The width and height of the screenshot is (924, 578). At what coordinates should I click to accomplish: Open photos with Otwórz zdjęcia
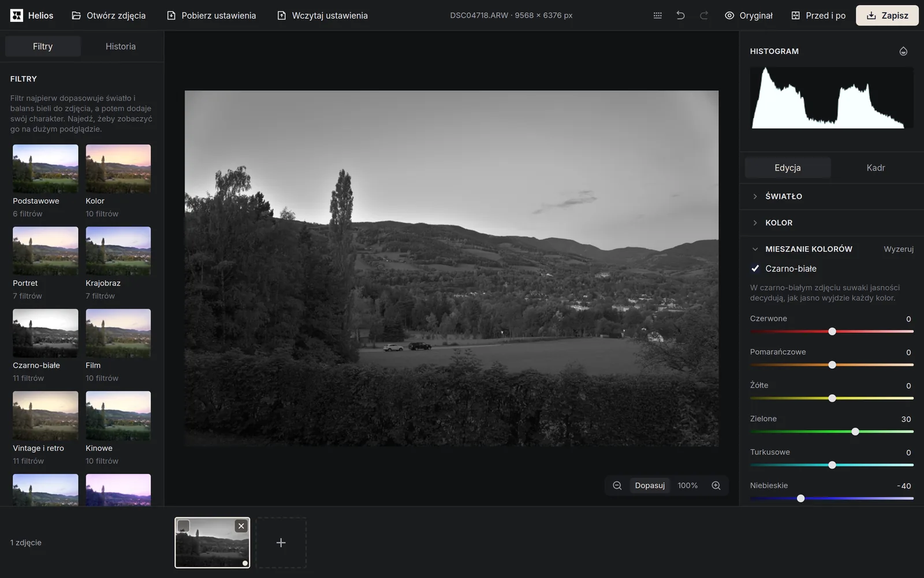click(109, 16)
